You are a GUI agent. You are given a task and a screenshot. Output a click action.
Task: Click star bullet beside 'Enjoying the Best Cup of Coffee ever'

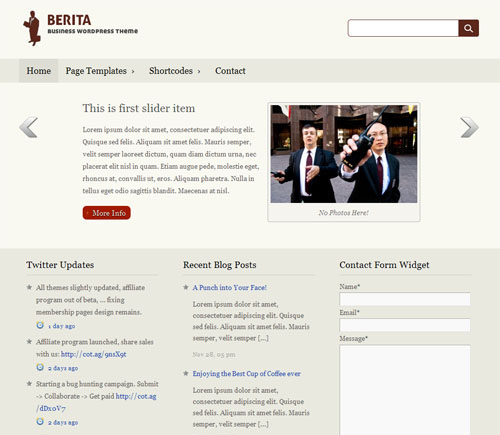(x=186, y=373)
